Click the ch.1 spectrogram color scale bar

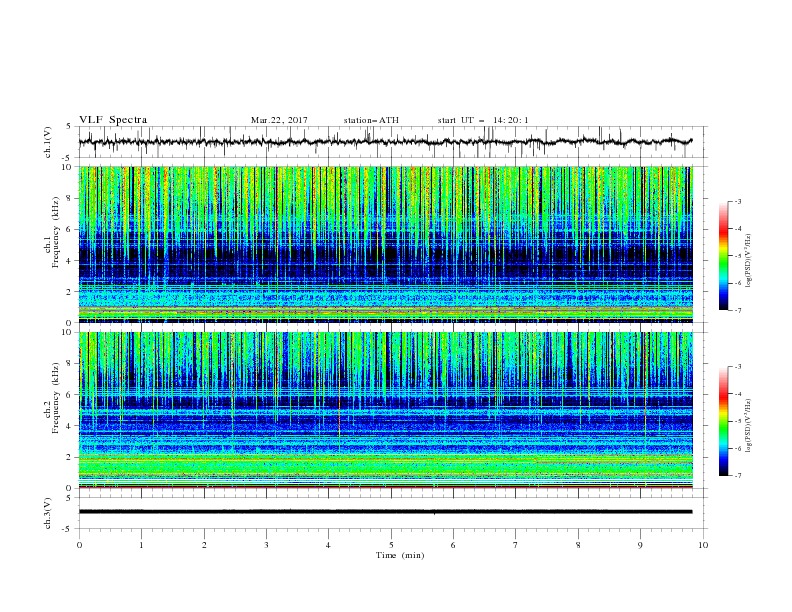pyautogui.click(x=723, y=256)
